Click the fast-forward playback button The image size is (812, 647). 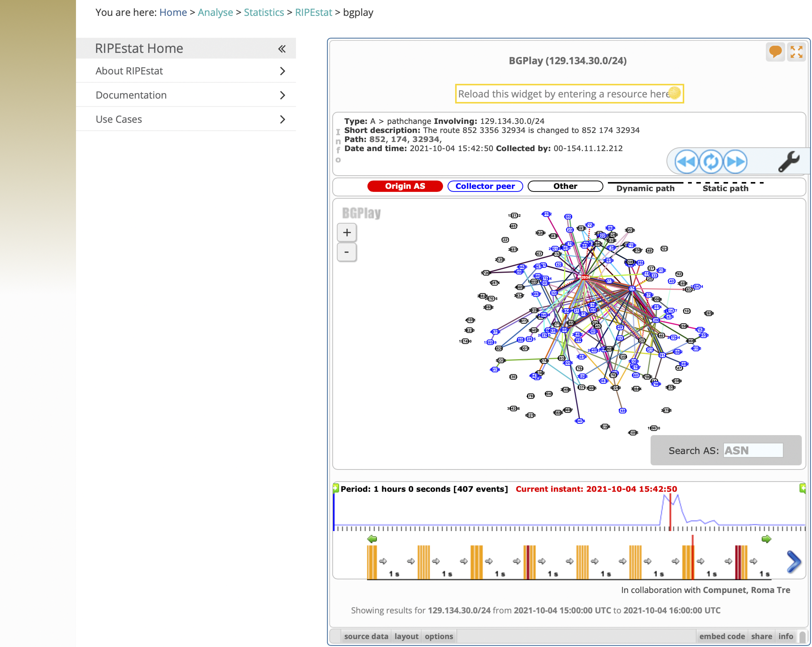pyautogui.click(x=735, y=161)
